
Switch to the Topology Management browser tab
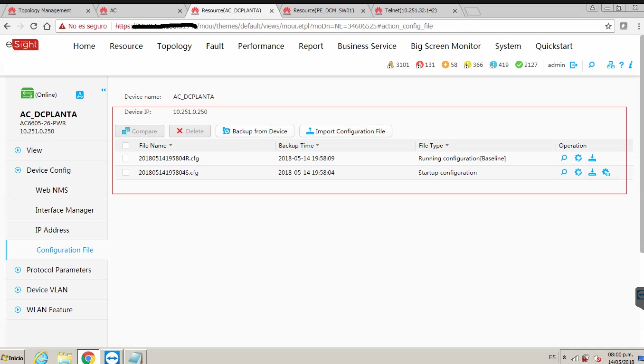[47, 10]
